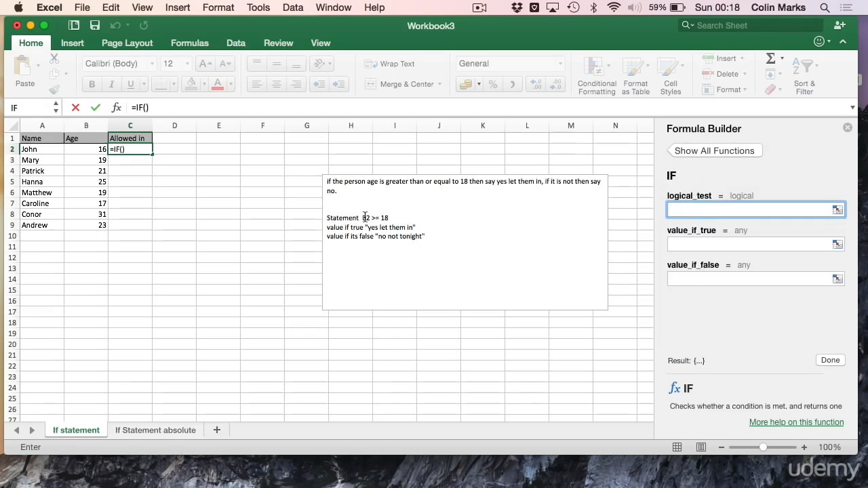Toggle Bottom Align vertical alignment
This screenshot has height=488, width=868.
point(296,64)
